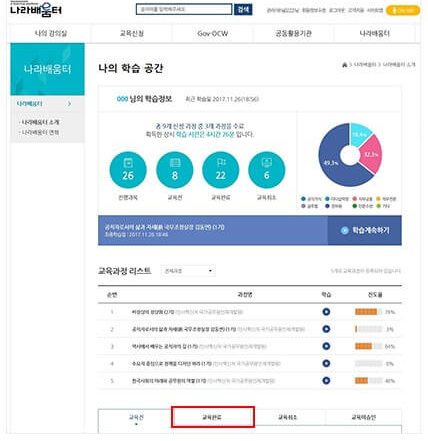The image size is (428, 441).
Task: Click the 6 교육취소 circle icon
Action: tap(267, 170)
